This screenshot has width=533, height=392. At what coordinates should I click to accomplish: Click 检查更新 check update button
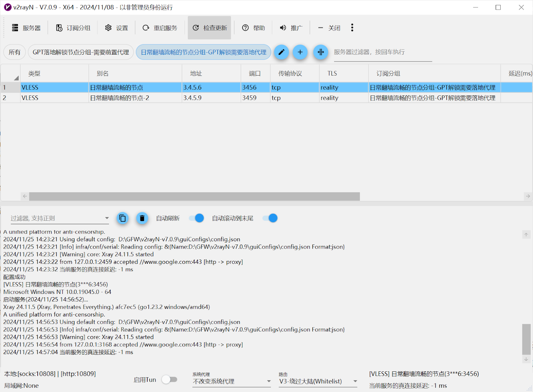[210, 28]
